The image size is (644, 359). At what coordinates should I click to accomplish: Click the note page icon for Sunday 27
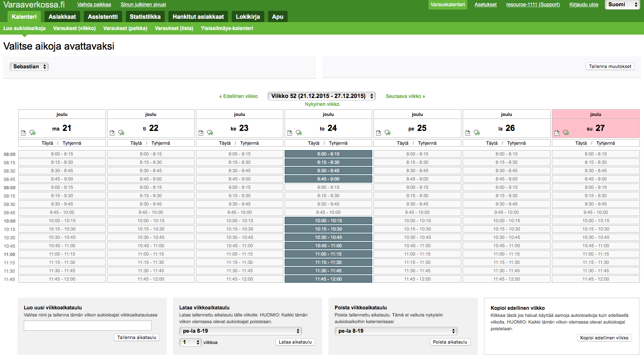pos(557,133)
